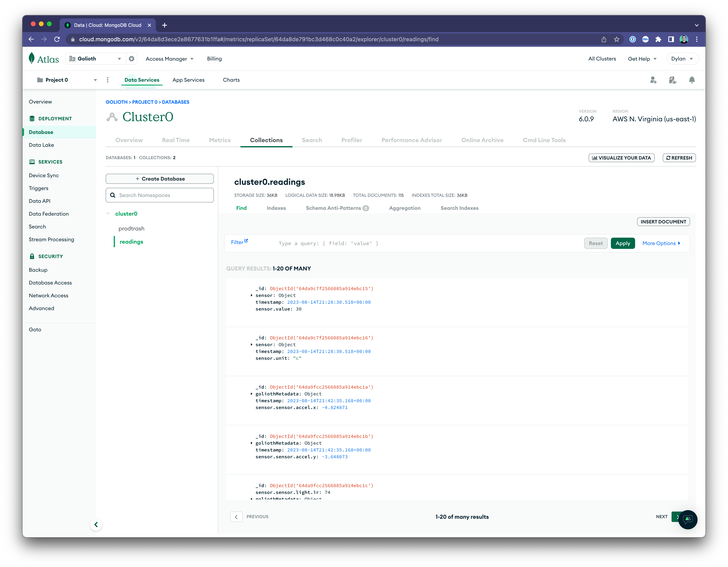Open chat support bubble icon

click(x=688, y=519)
